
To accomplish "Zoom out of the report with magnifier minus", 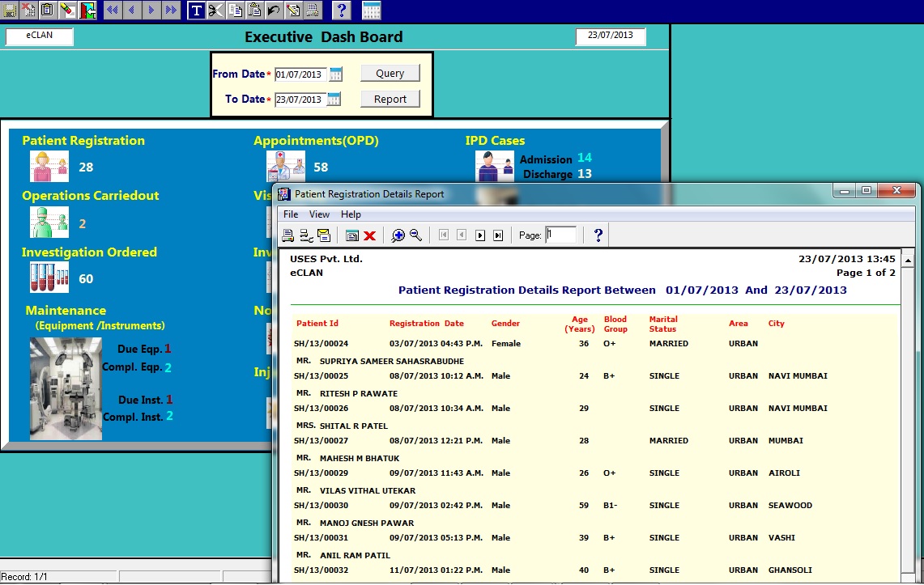I will click(x=415, y=235).
